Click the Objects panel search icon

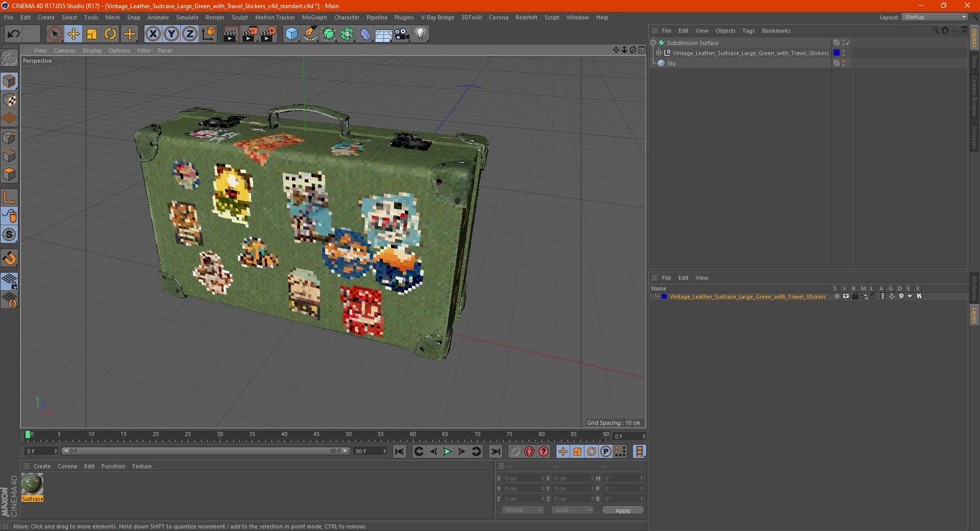click(935, 31)
